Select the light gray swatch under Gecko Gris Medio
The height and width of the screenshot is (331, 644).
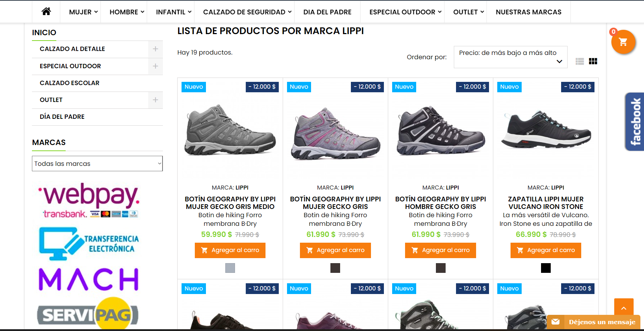pyautogui.click(x=230, y=268)
